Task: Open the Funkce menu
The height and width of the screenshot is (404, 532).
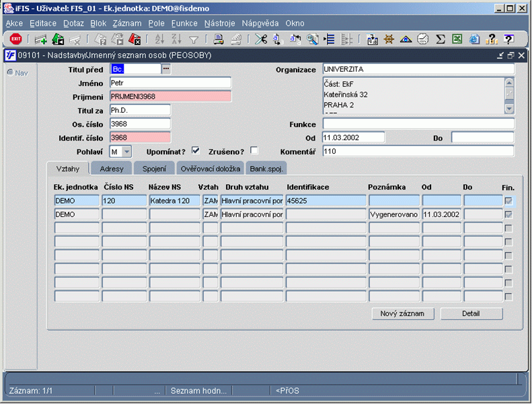Action: coord(184,24)
